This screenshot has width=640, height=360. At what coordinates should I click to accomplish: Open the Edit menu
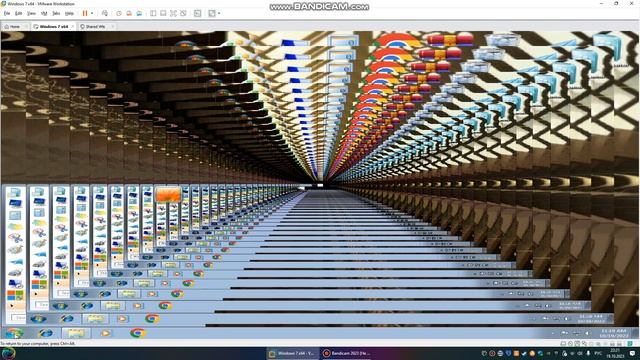click(x=18, y=13)
